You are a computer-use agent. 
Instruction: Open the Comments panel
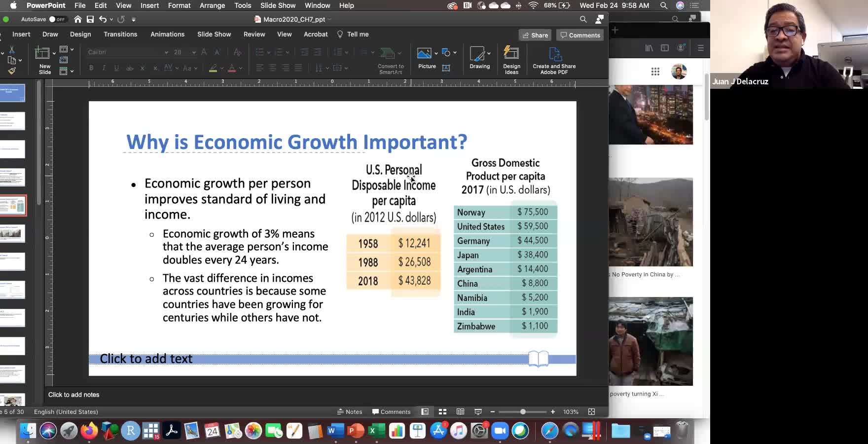pyautogui.click(x=579, y=35)
